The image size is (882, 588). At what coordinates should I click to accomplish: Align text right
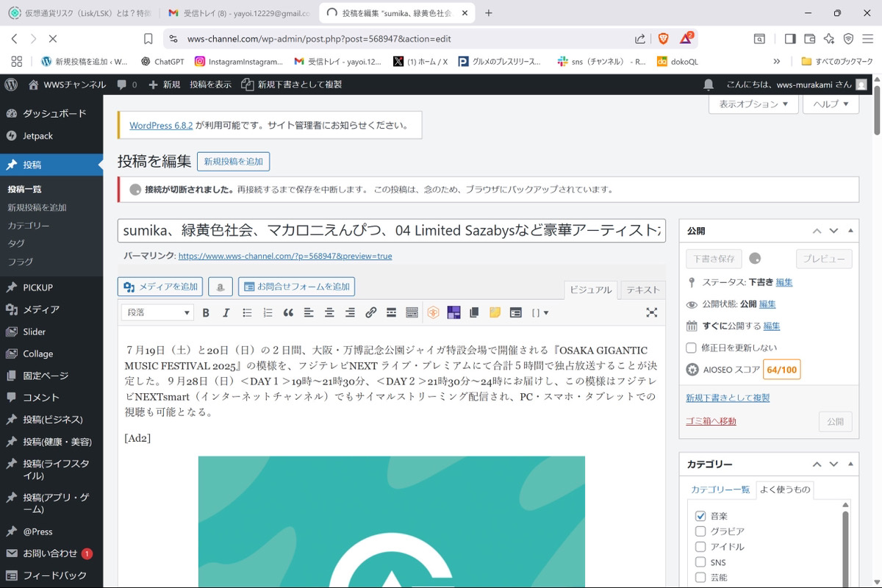tap(350, 312)
